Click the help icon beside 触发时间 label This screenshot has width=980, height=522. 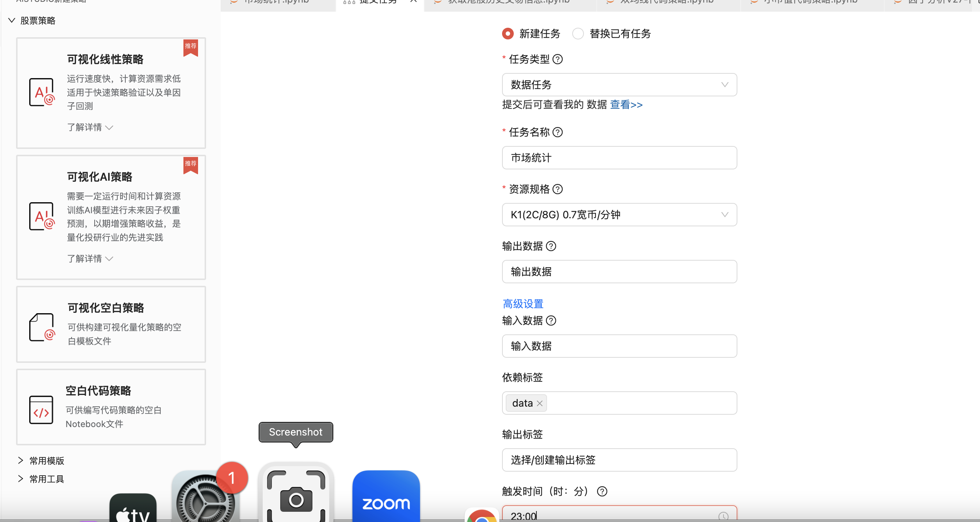click(x=602, y=492)
